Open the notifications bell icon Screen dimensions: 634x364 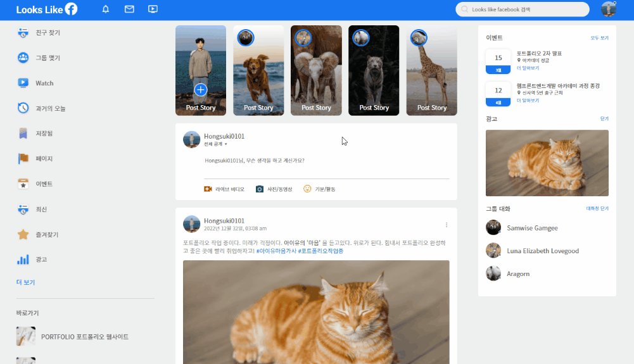point(106,9)
